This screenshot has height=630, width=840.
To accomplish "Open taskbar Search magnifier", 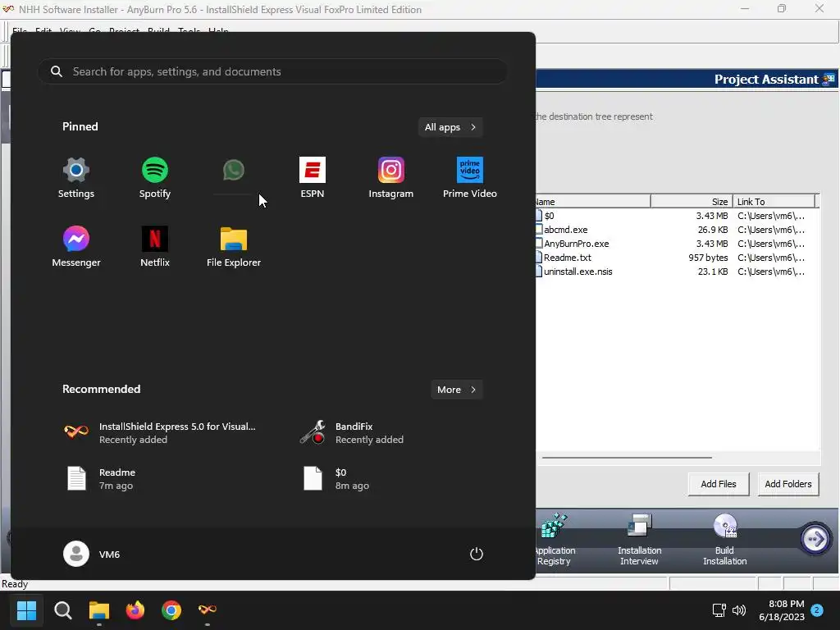I will (x=62, y=610).
